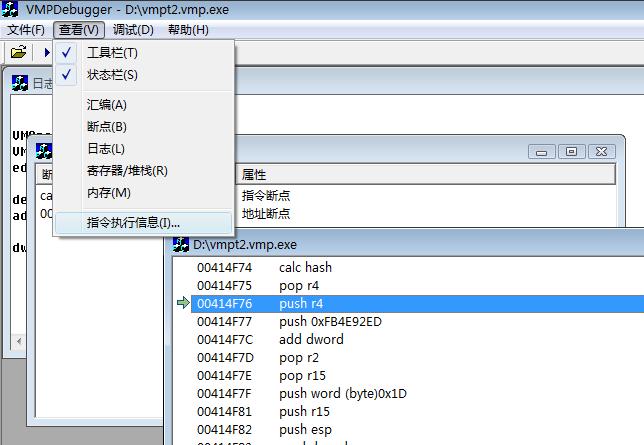Toggle the 状态栏(S) checked menu item
Screen dimensions: 644x445
point(144,75)
